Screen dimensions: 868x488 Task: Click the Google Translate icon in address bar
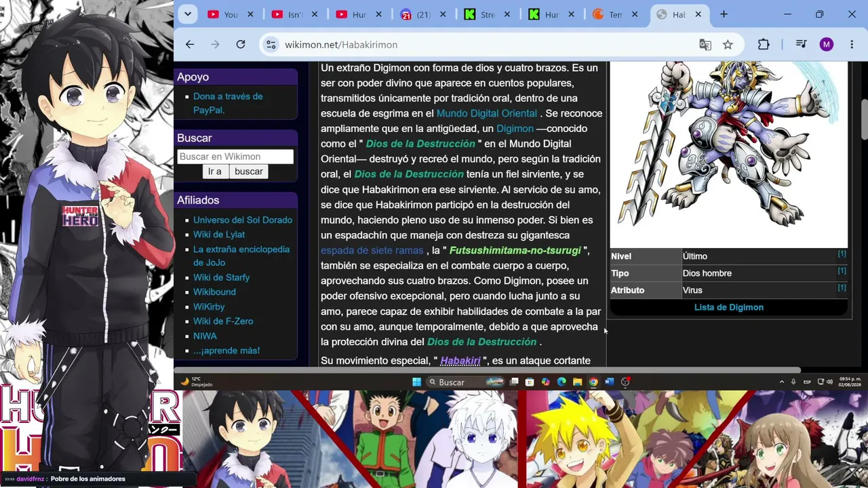(705, 45)
